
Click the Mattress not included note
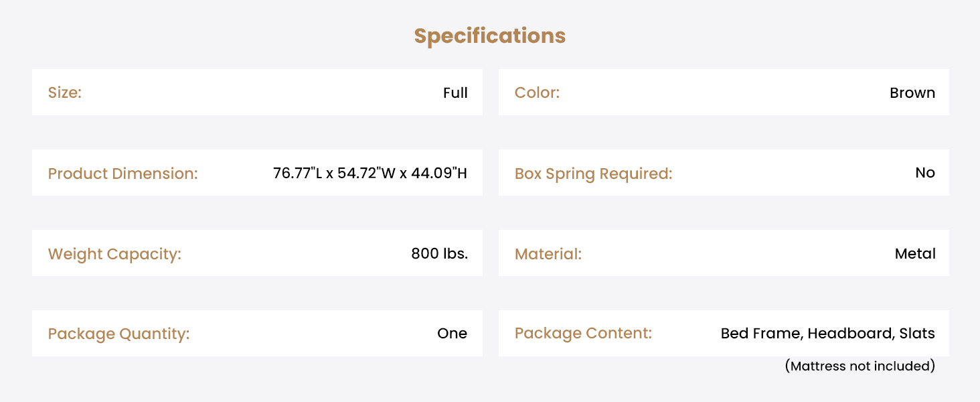(860, 366)
